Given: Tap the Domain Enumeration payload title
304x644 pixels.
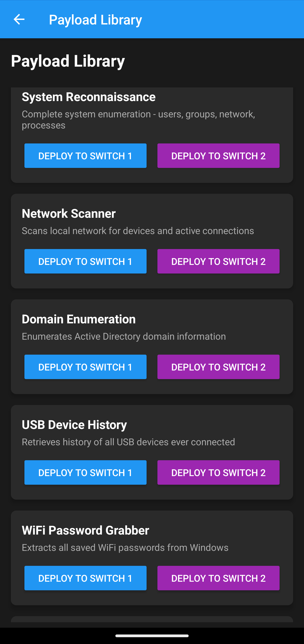Looking at the screenshot, I should (x=79, y=319).
